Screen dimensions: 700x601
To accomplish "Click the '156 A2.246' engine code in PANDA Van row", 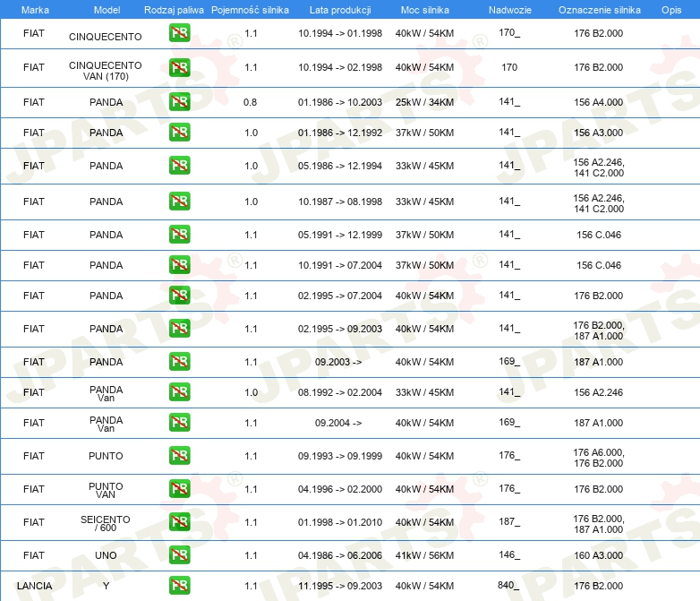I will [599, 392].
